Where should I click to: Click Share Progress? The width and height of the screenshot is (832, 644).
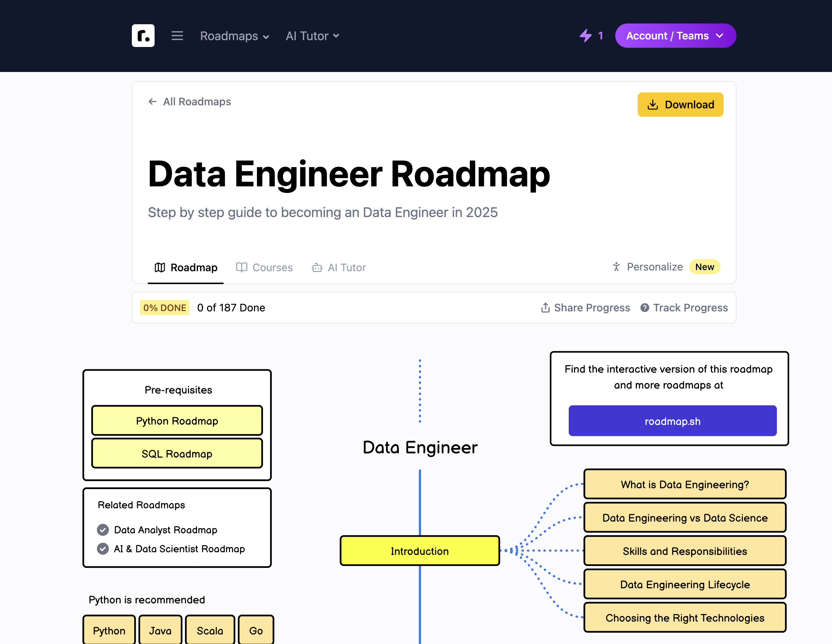tap(585, 308)
